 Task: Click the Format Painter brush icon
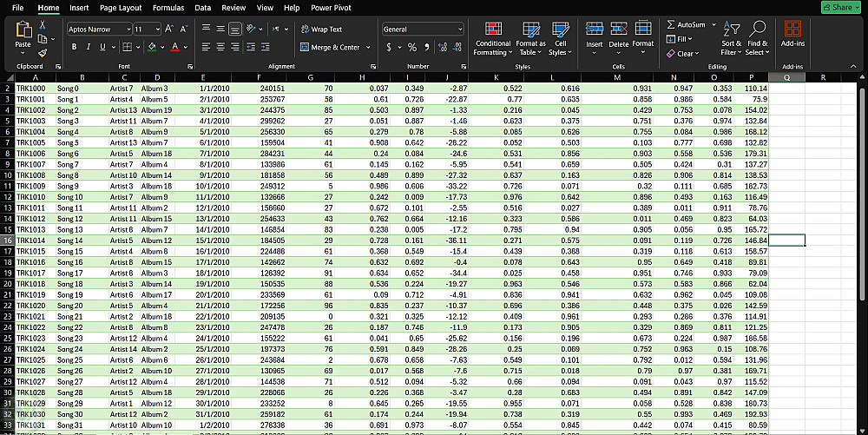coord(42,53)
